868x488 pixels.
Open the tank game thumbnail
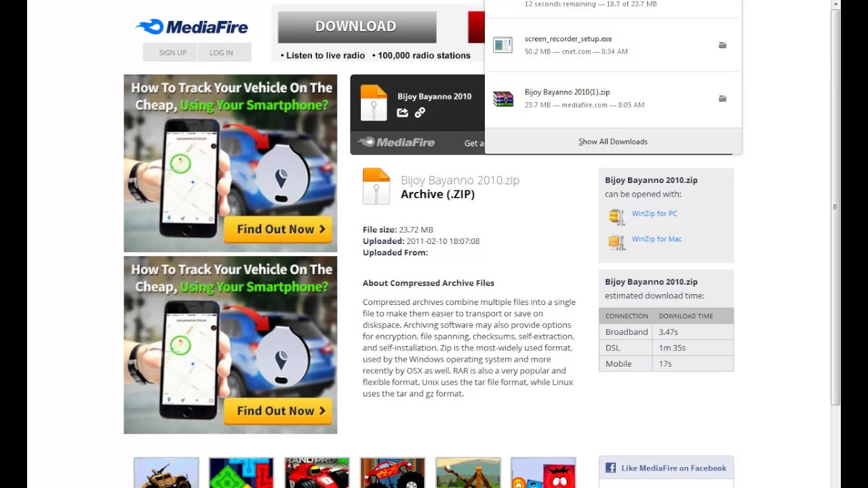pos(166,472)
